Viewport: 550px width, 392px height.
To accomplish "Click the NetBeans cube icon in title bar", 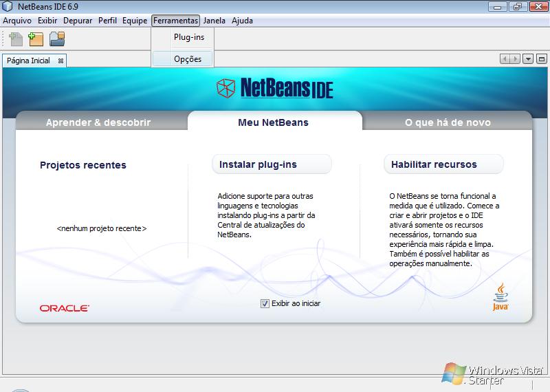I will click(7, 6).
